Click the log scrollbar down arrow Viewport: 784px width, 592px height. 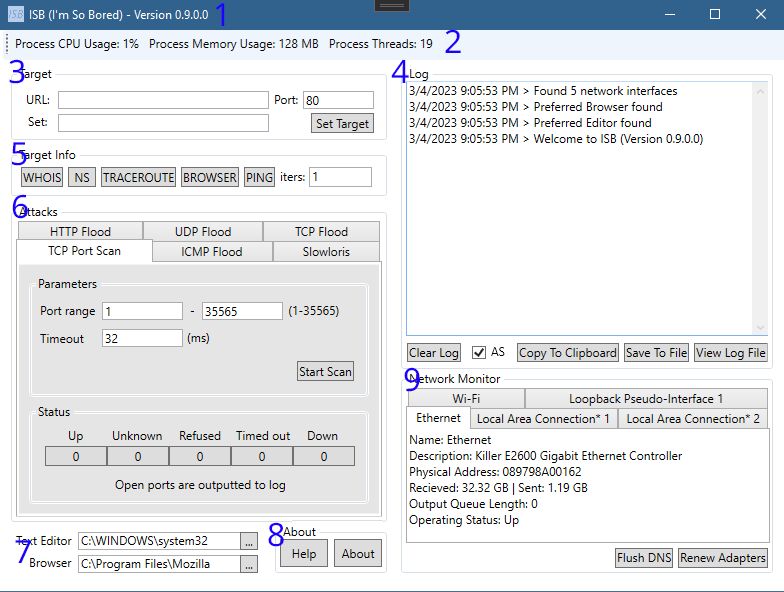760,328
